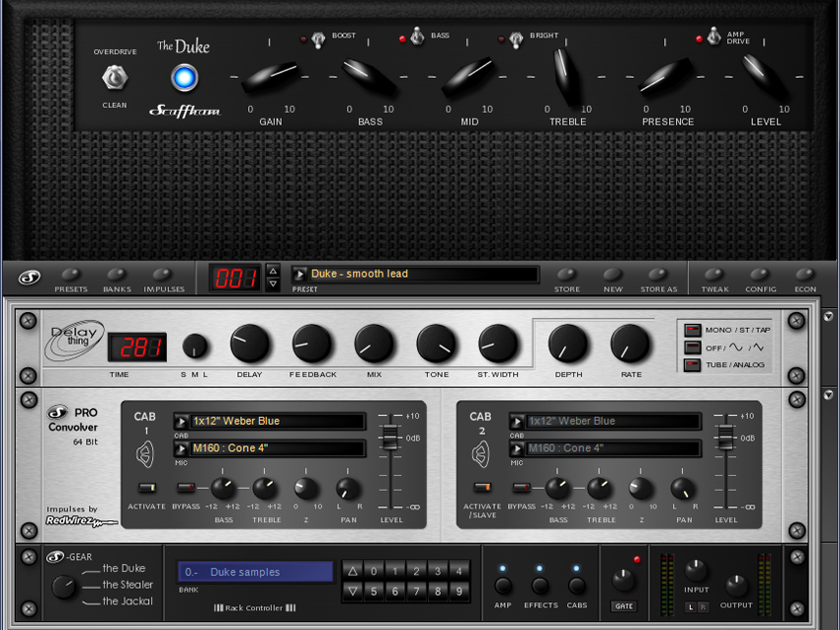Image resolution: width=840 pixels, height=630 pixels.
Task: Decrement preset number with down arrow
Action: (x=273, y=284)
